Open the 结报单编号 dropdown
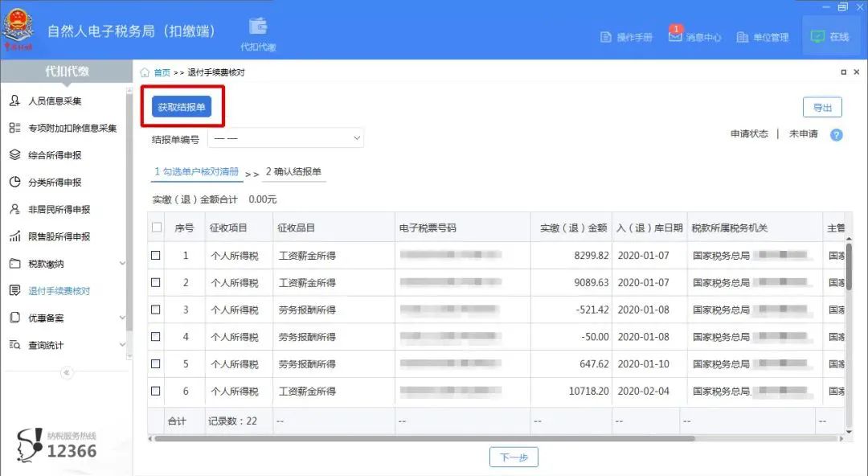 (x=285, y=138)
